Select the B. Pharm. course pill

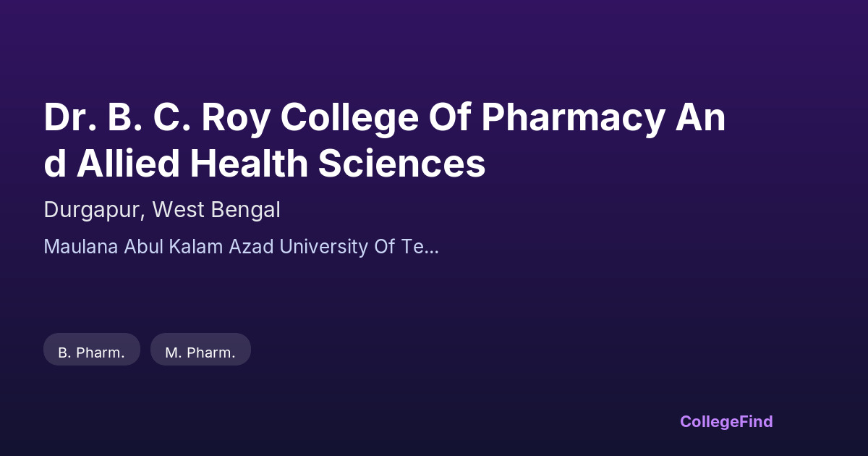(91, 352)
